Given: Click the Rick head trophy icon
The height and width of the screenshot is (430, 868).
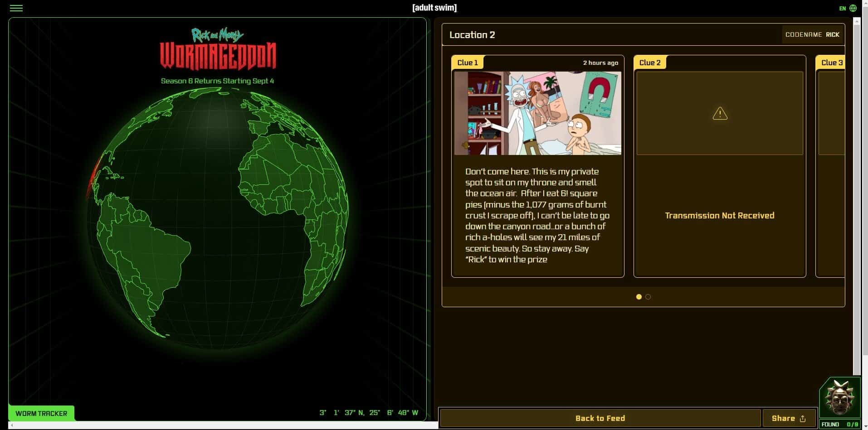Looking at the screenshot, I should coord(839,398).
